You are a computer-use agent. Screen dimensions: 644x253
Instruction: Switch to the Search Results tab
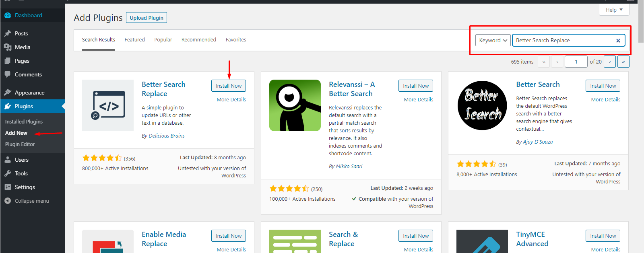point(99,40)
